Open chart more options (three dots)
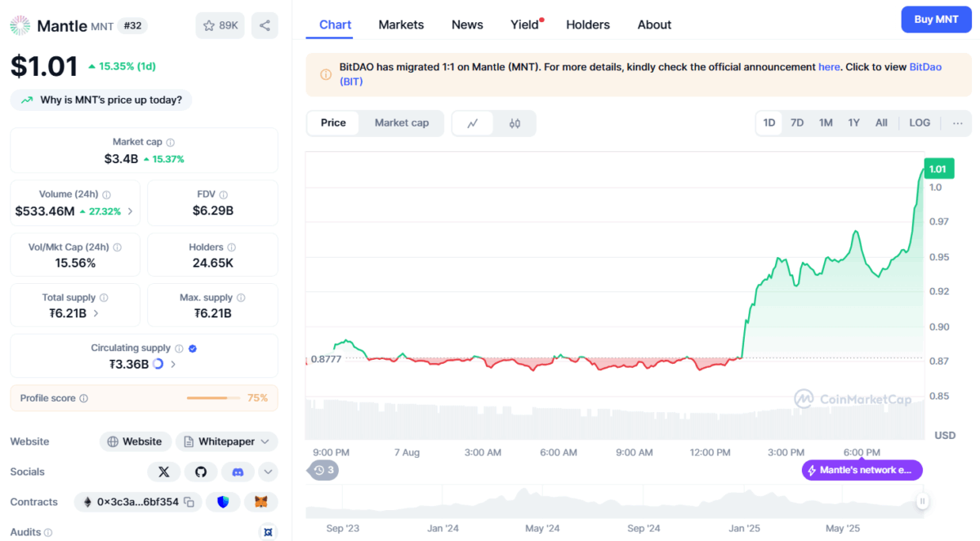 958,123
